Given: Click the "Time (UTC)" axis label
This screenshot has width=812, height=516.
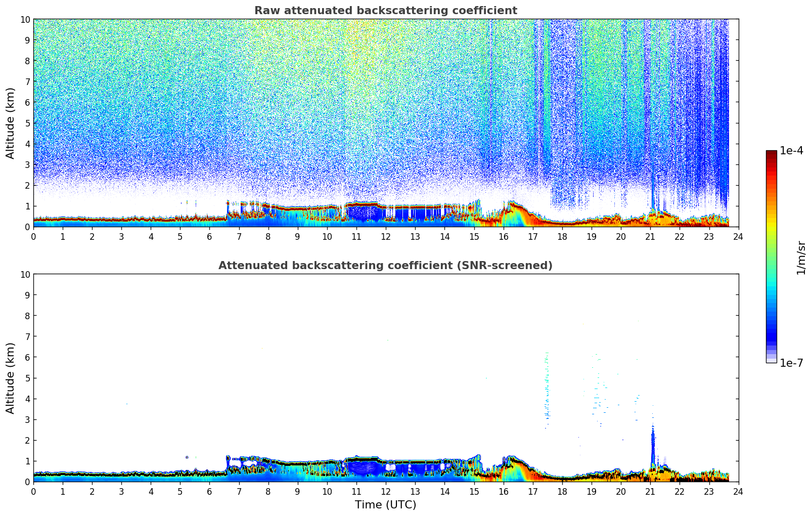Looking at the screenshot, I should (385, 505).
